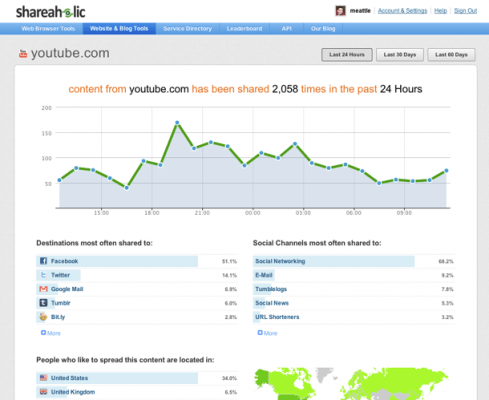Click the Google Mail envelope icon
The image size is (489, 400).
43,289
